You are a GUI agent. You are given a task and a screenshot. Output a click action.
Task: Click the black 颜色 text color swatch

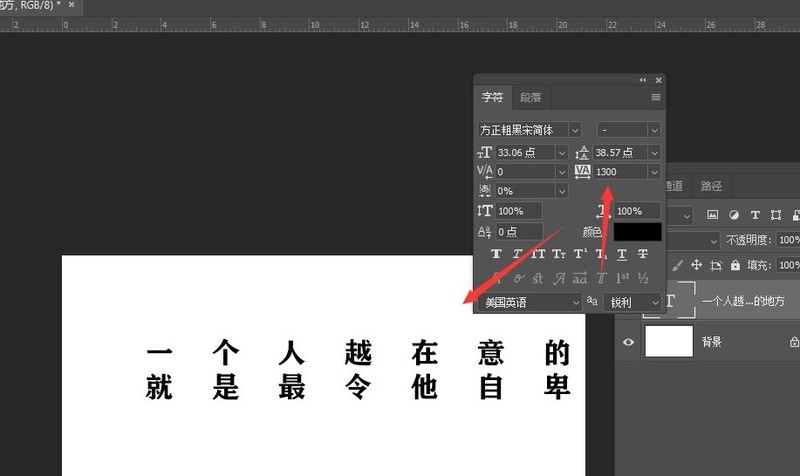[x=637, y=232]
